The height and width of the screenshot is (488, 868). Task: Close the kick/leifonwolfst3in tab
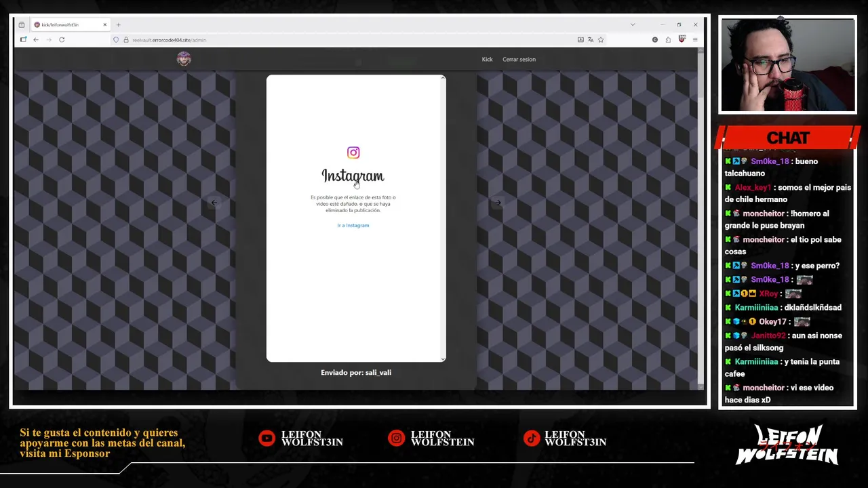(x=104, y=24)
